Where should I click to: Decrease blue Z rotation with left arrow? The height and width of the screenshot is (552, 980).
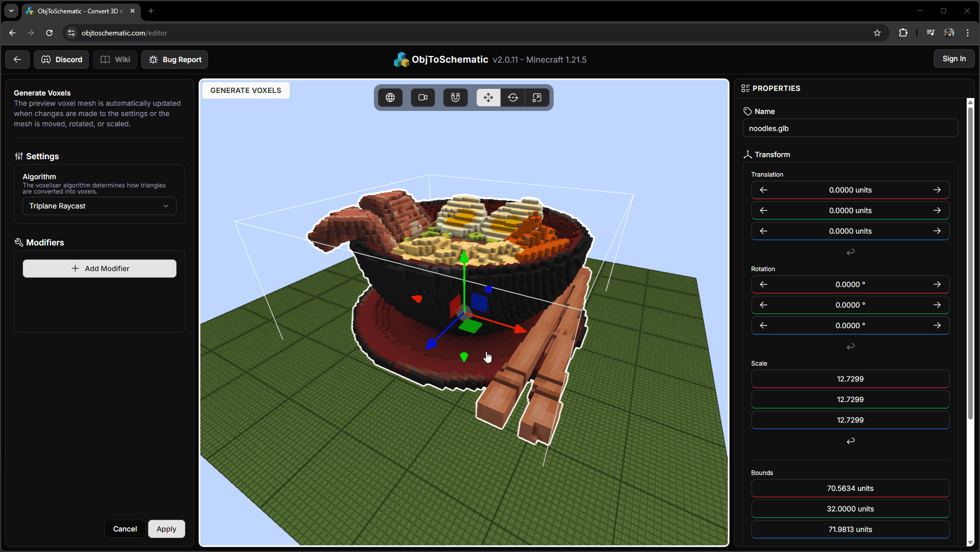764,326
